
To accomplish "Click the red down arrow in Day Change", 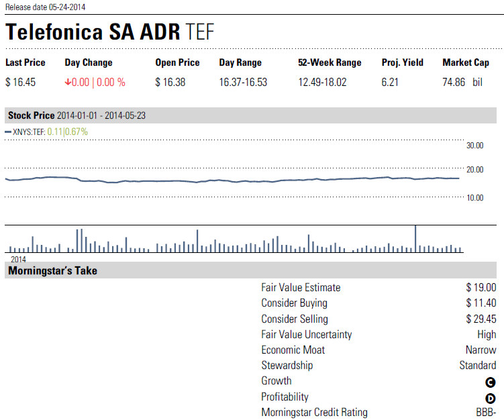I will [68, 82].
